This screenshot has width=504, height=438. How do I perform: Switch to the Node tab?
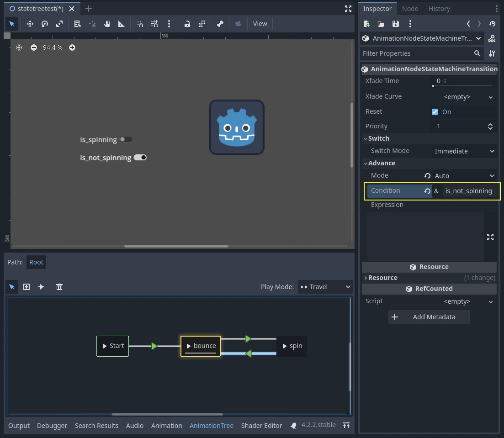(410, 9)
